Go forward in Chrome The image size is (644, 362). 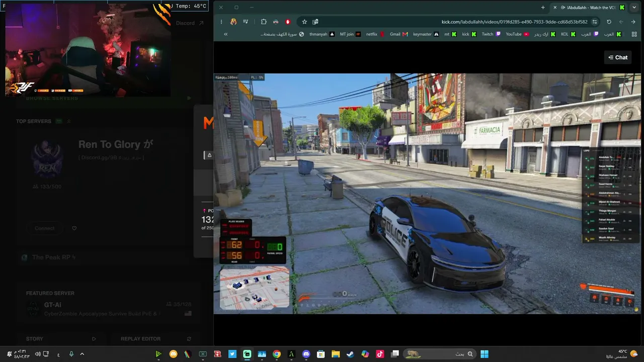(621, 22)
